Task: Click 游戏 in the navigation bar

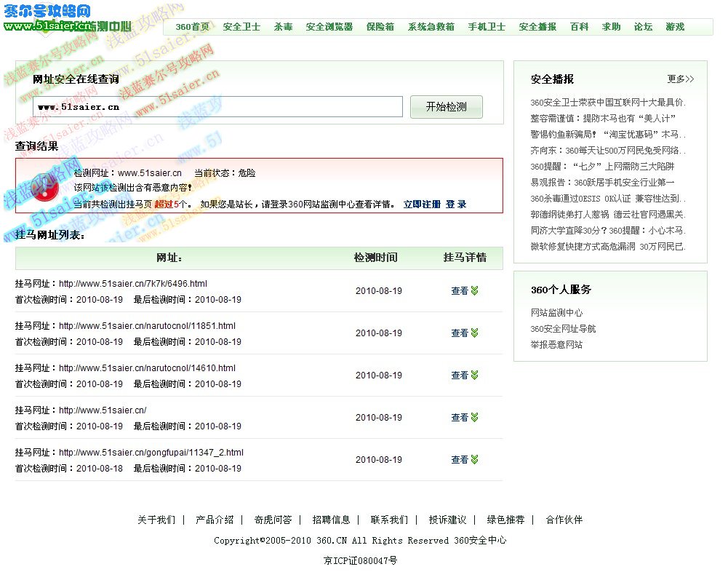Action: tap(675, 27)
